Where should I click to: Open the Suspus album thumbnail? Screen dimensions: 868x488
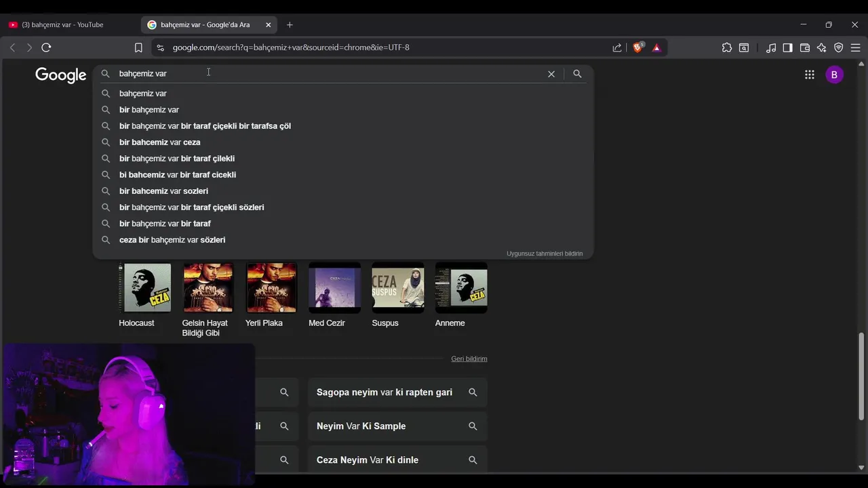pyautogui.click(x=397, y=288)
